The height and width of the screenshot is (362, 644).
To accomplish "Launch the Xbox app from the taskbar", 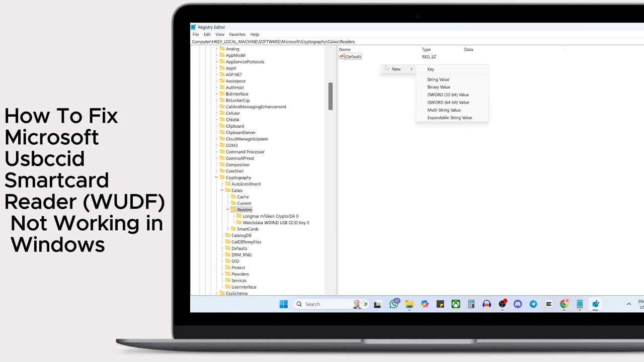I will (456, 304).
